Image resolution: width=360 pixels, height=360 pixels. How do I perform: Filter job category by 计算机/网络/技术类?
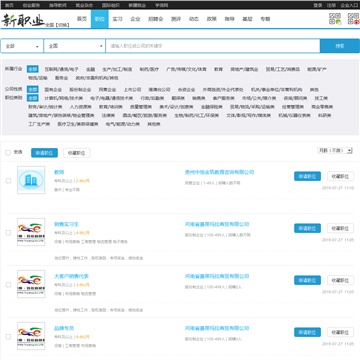(64, 98)
